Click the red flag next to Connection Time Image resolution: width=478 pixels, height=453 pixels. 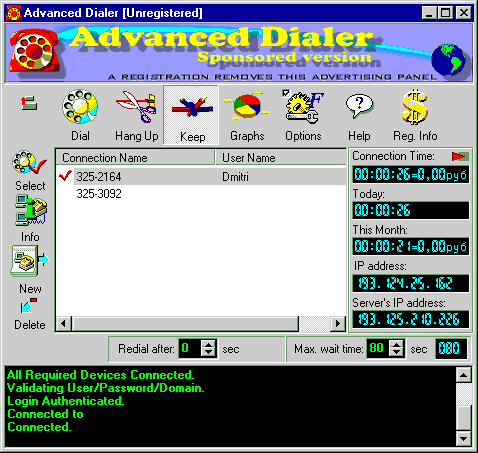pyautogui.click(x=460, y=156)
